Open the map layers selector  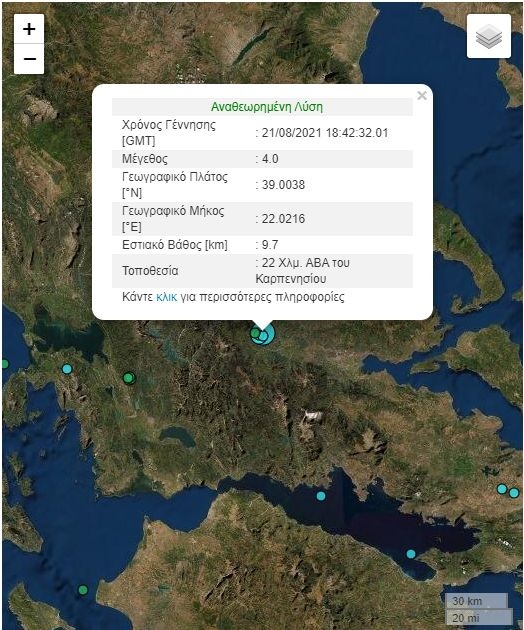point(489,36)
